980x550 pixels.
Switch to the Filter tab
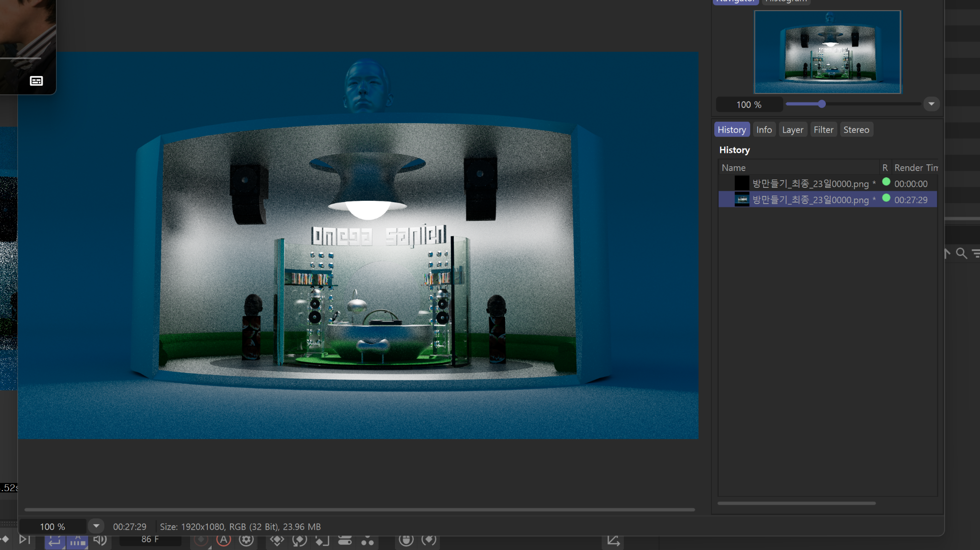click(823, 129)
